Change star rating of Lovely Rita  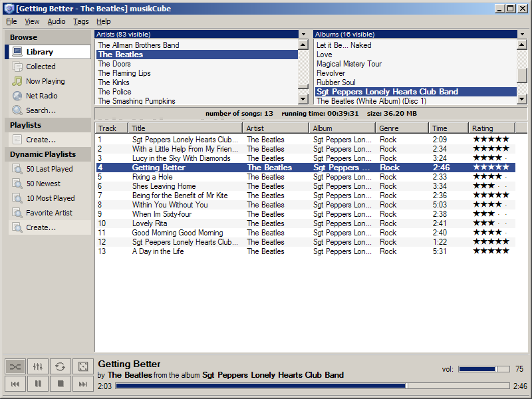(491, 223)
